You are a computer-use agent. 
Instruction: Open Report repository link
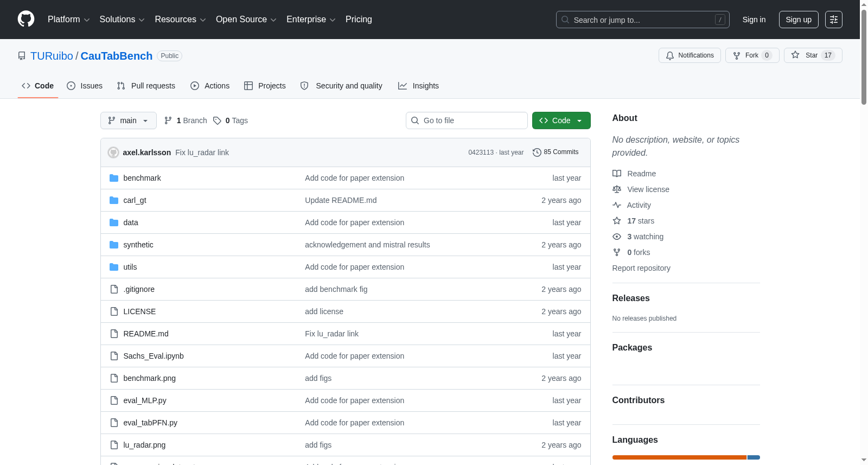tap(641, 268)
